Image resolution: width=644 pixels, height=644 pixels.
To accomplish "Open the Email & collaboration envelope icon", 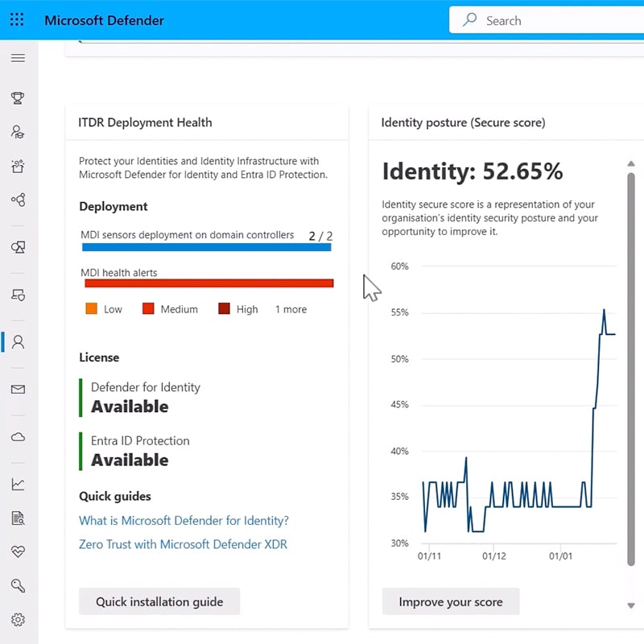I will [x=19, y=390].
